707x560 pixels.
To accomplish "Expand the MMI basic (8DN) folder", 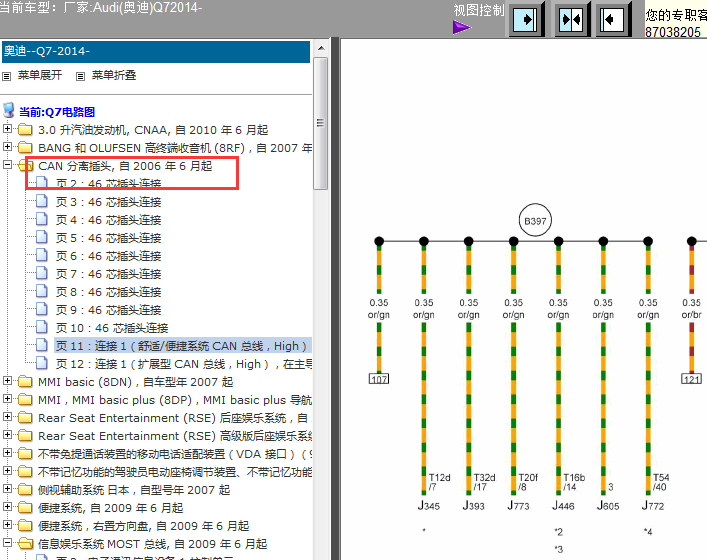I will click(7, 381).
